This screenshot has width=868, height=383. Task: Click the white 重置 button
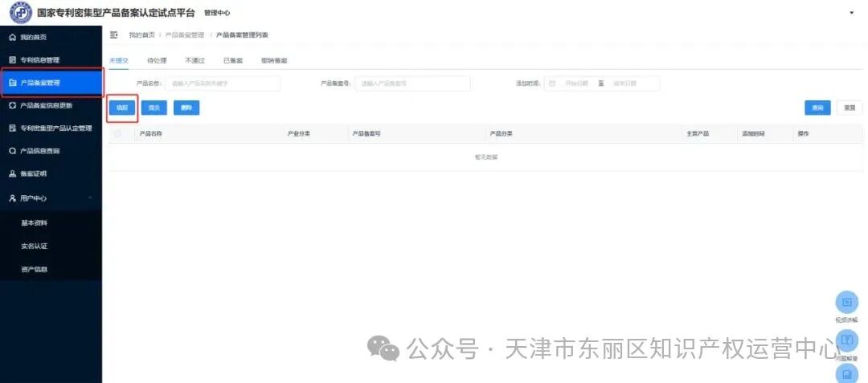coord(850,108)
